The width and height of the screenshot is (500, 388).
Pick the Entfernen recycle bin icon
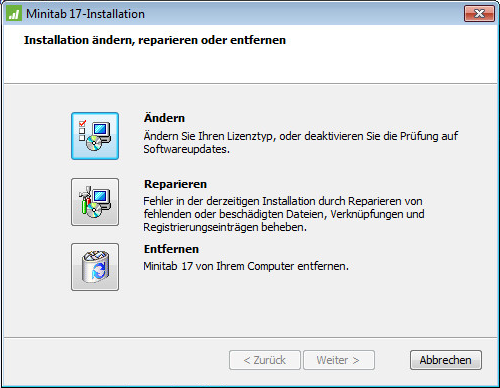(95, 267)
